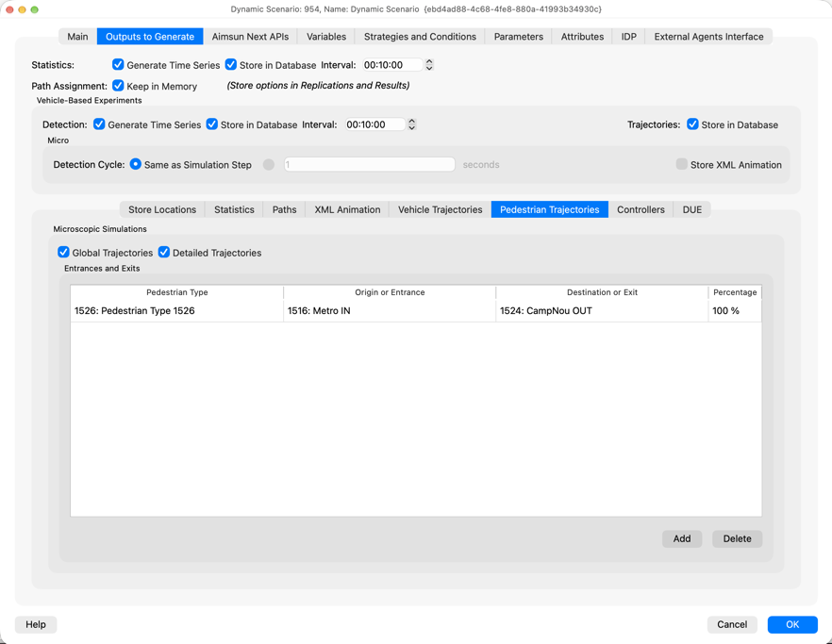Click the Statistics Interval time field
832x644 pixels.
tap(392, 65)
